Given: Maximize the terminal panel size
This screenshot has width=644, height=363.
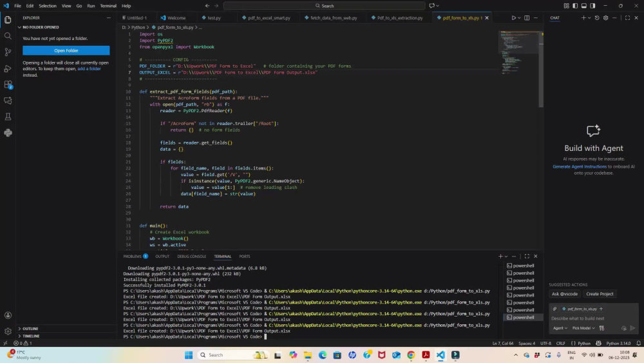Looking at the screenshot, I should (527, 256).
